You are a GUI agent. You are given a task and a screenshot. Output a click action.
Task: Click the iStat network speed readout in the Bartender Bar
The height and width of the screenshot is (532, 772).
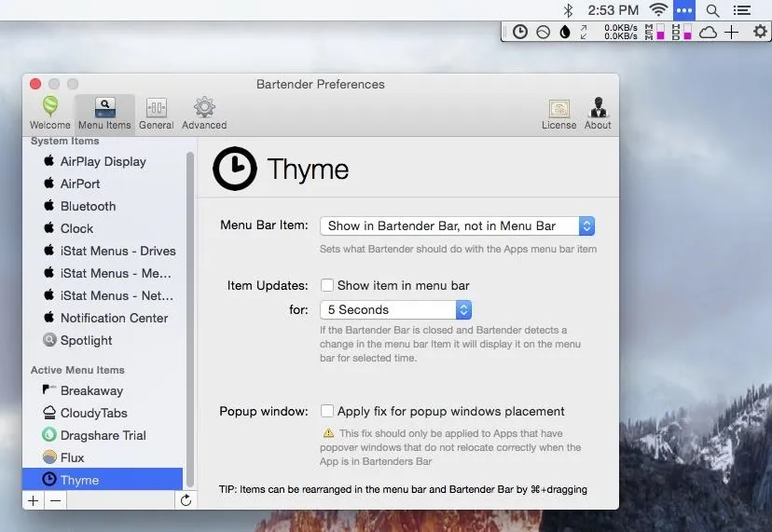(620, 32)
